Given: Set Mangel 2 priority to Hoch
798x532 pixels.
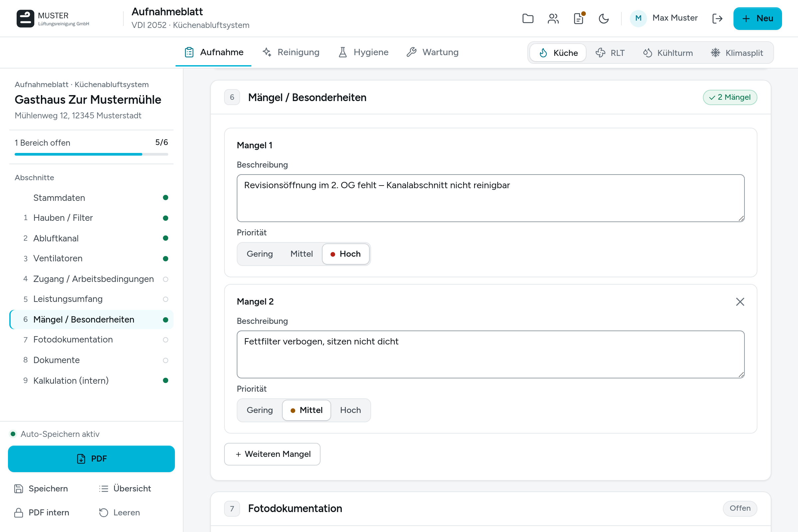Looking at the screenshot, I should [350, 410].
